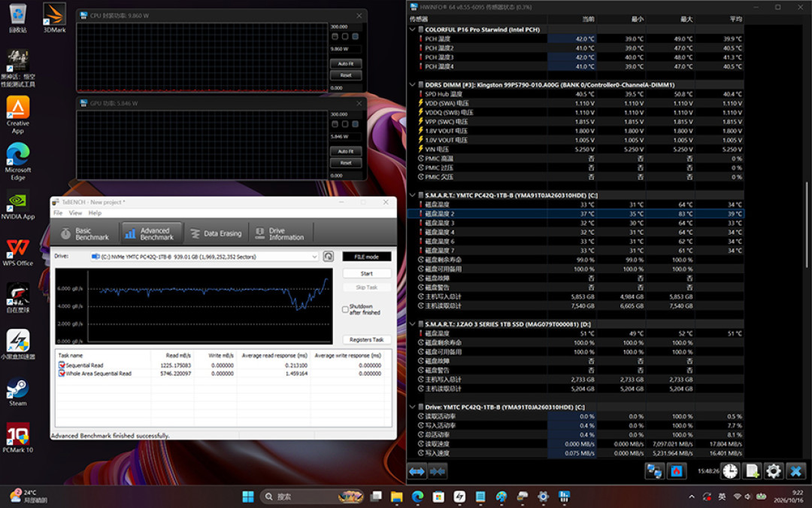Open the File menu in TxBENCH
This screenshot has width=812, height=508.
point(58,213)
